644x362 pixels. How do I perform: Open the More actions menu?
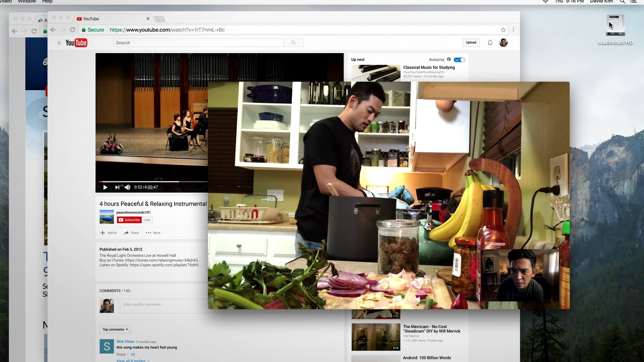(x=153, y=233)
